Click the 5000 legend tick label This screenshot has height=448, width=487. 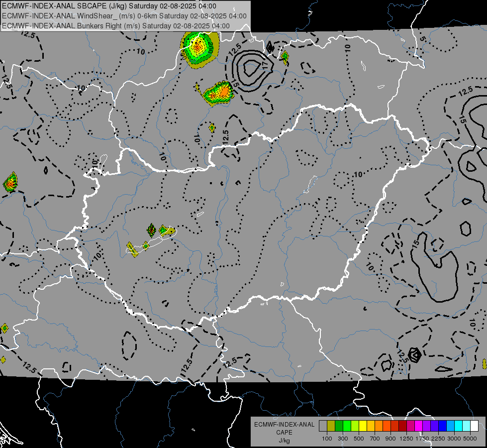tap(470, 439)
